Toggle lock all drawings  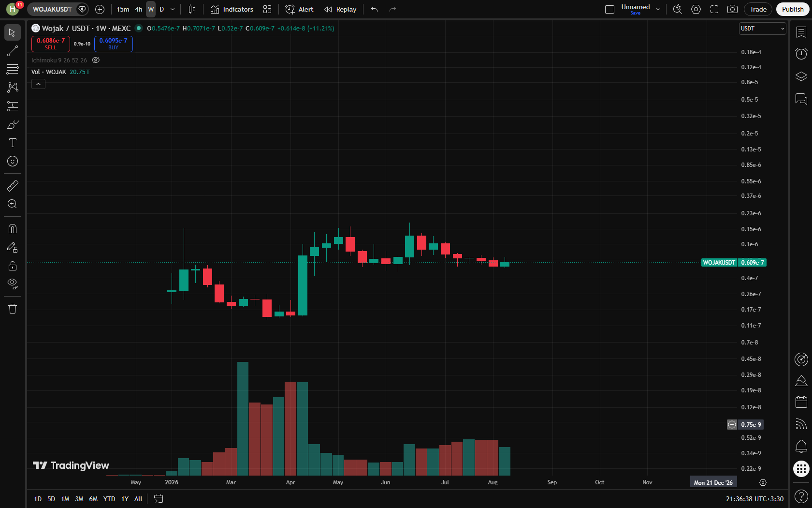[13, 266]
